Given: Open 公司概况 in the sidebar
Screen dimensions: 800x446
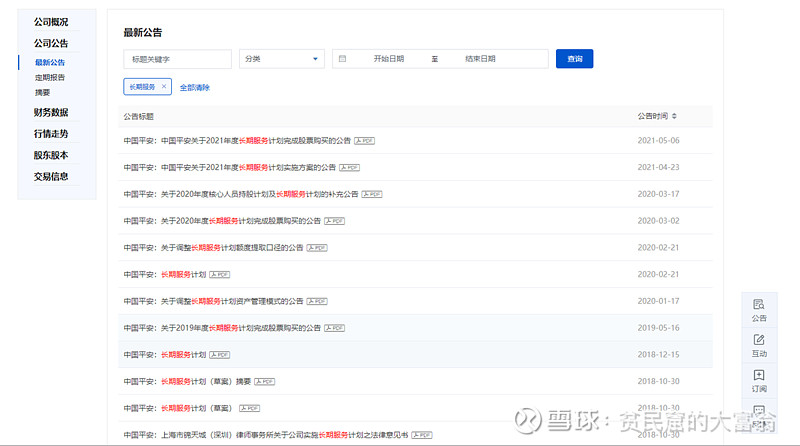Looking at the screenshot, I should tap(51, 22).
